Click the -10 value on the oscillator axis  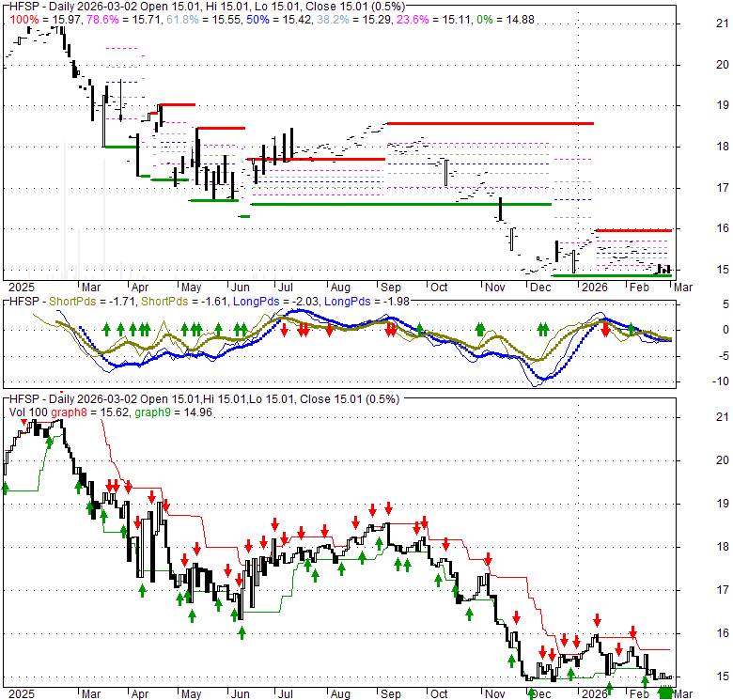721,381
